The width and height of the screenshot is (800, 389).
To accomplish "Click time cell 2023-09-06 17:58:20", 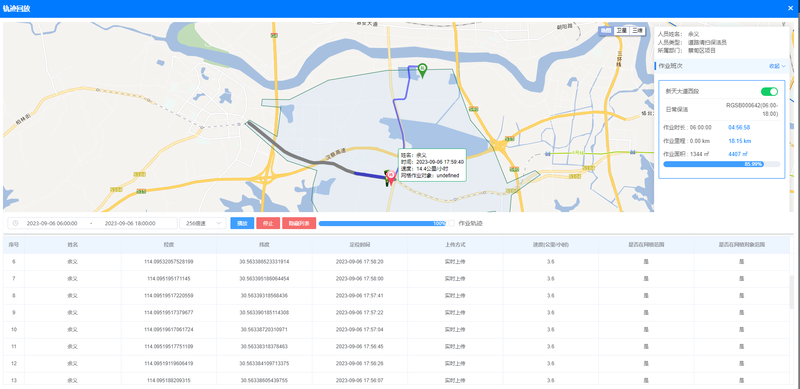I will click(360, 261).
